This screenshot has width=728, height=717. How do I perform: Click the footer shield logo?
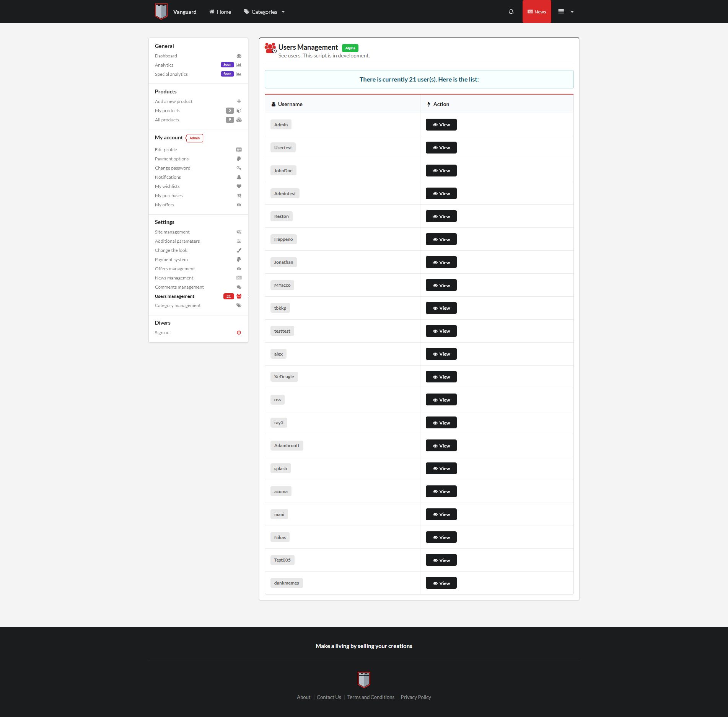tap(364, 679)
